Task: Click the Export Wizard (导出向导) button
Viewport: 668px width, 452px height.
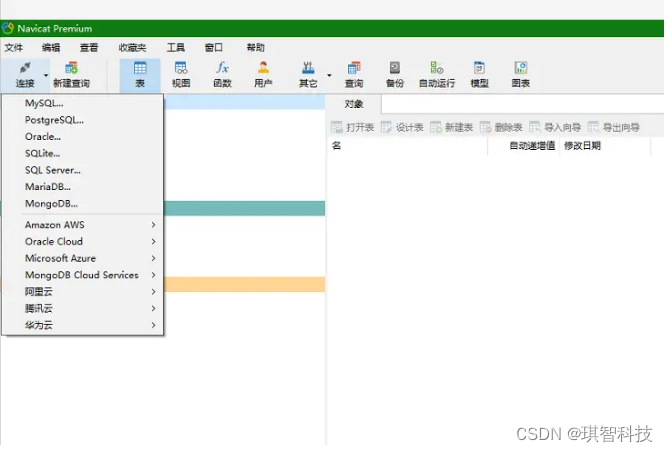Action: tap(614, 127)
